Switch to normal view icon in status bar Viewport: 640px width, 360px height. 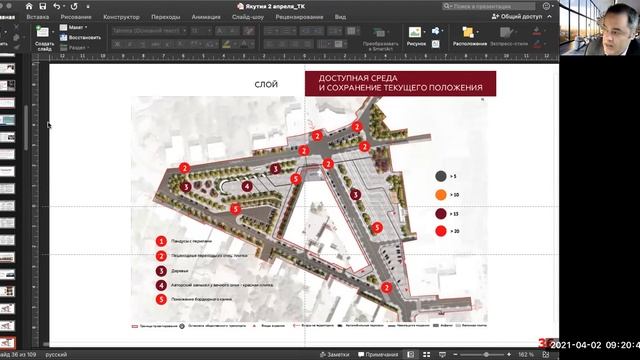411,354
